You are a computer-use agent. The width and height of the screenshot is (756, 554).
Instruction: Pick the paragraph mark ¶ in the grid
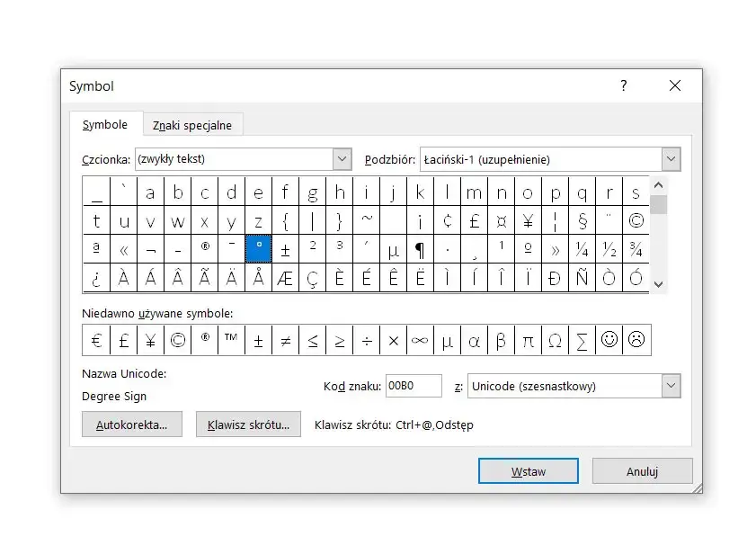pos(420,249)
